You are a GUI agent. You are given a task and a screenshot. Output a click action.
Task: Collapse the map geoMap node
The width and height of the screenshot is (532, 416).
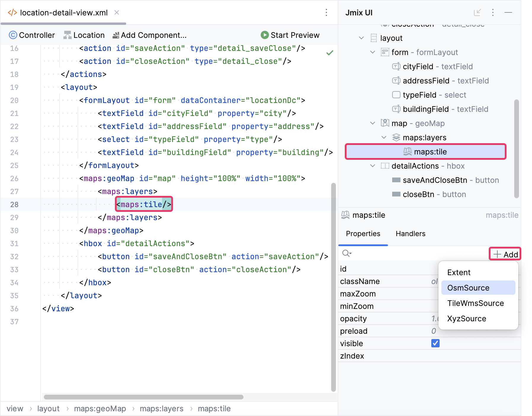[x=373, y=123]
